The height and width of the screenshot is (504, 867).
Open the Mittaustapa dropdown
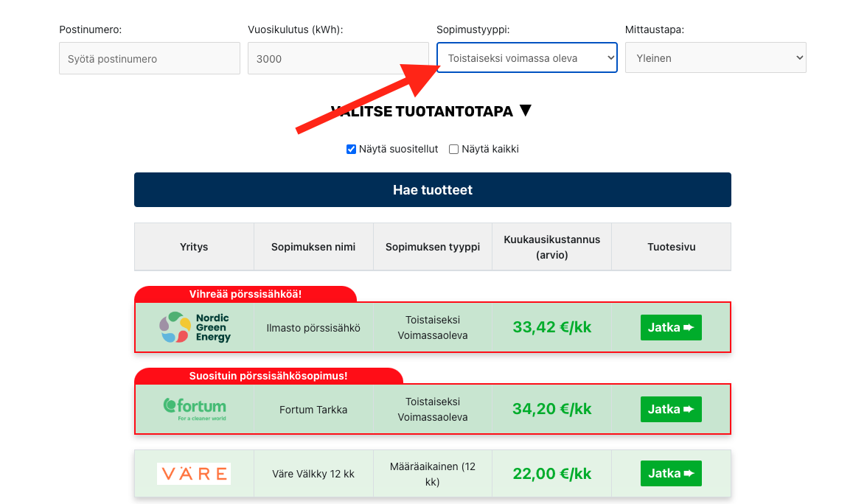click(715, 57)
